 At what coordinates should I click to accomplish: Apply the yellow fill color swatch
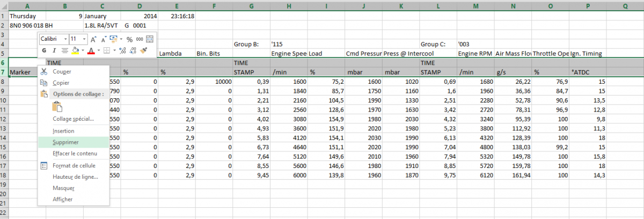tap(75, 50)
